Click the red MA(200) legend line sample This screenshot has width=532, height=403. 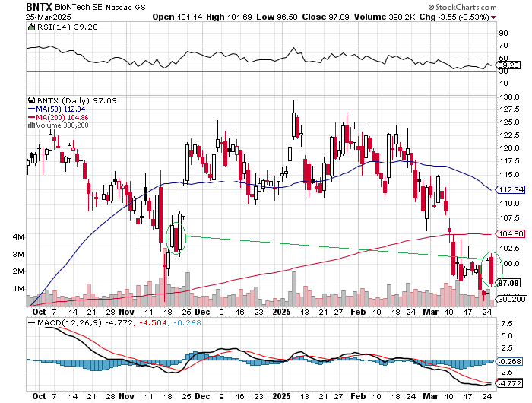tap(32, 117)
